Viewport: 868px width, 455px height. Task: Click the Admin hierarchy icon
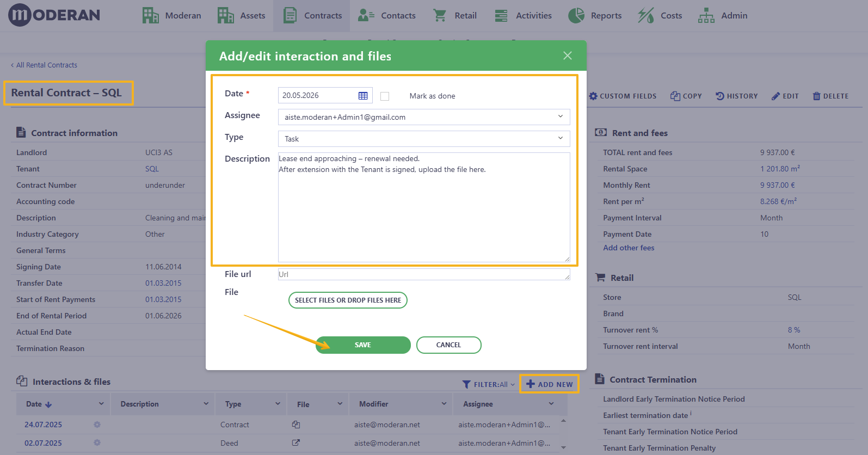706,15
